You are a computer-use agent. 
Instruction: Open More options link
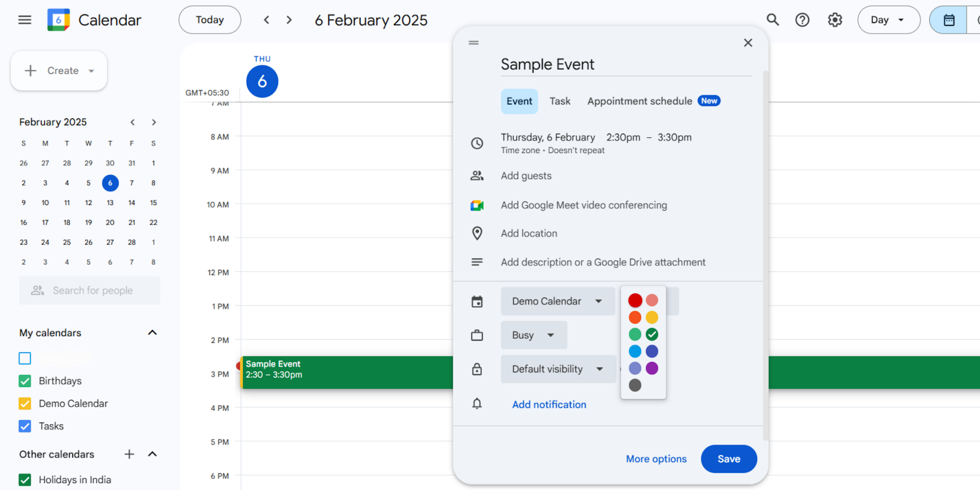[656, 459]
